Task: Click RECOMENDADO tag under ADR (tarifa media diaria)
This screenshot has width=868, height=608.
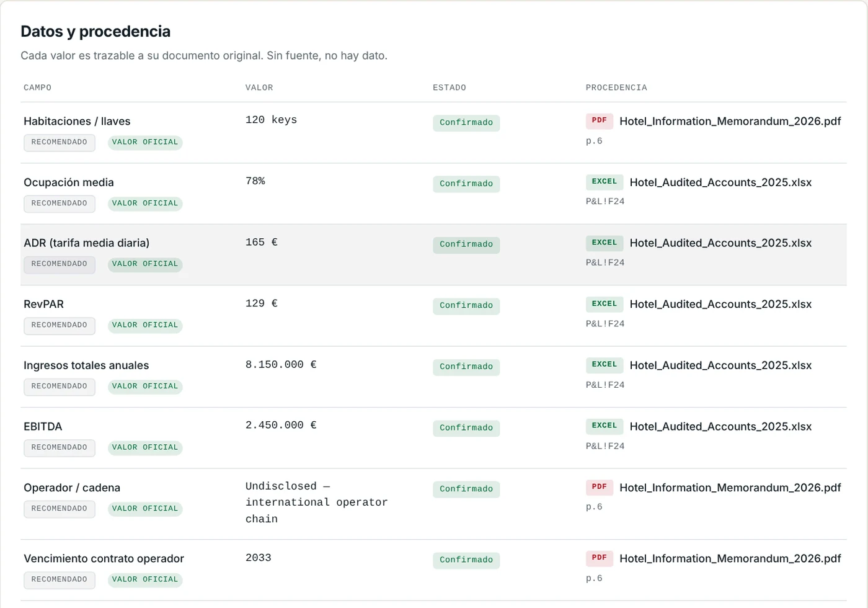Action: [60, 264]
